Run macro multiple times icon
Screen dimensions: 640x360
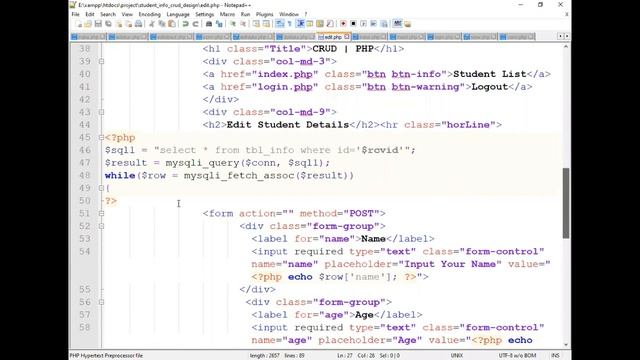tap(373, 24)
